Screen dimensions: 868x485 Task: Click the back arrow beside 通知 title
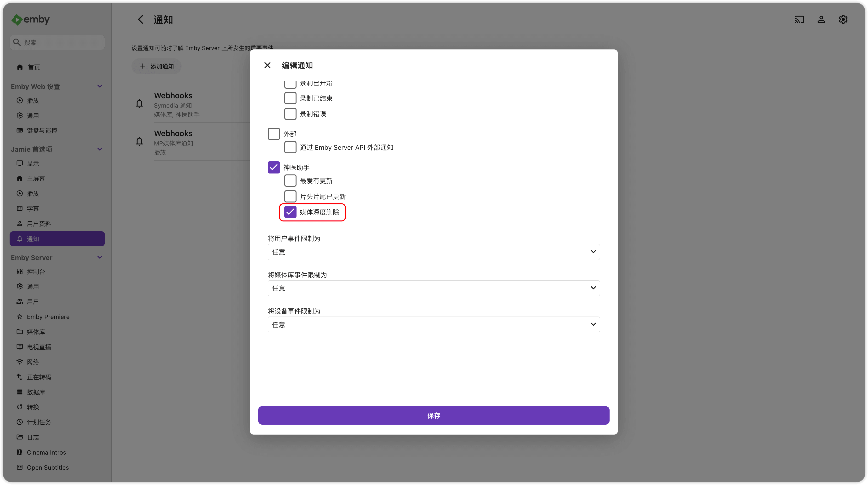pos(141,20)
